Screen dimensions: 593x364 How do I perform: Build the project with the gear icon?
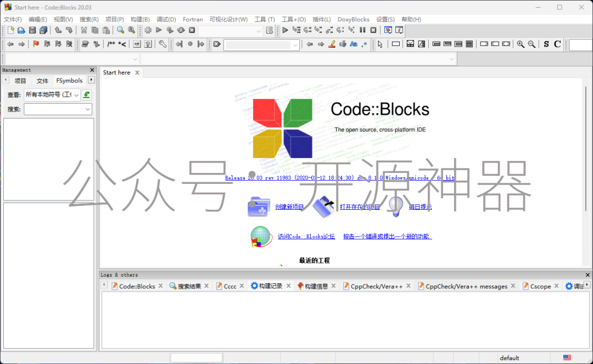coord(148,30)
